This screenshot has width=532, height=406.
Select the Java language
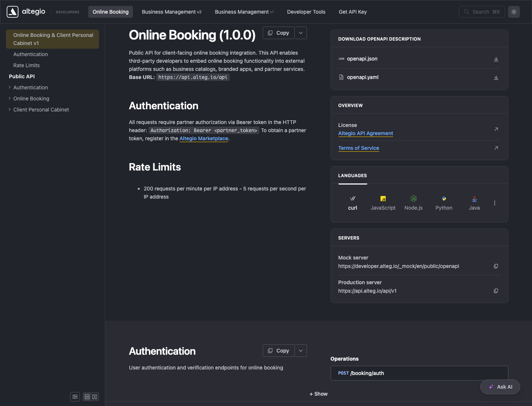[x=474, y=203]
